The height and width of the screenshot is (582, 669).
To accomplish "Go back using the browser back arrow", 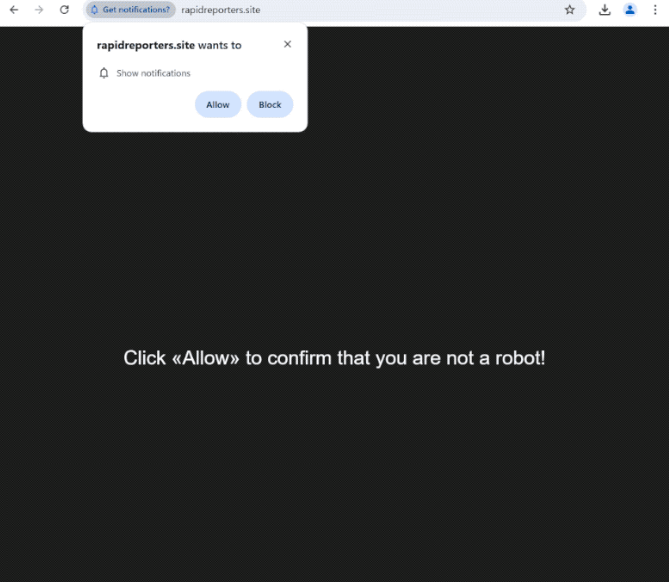I will pos(14,10).
